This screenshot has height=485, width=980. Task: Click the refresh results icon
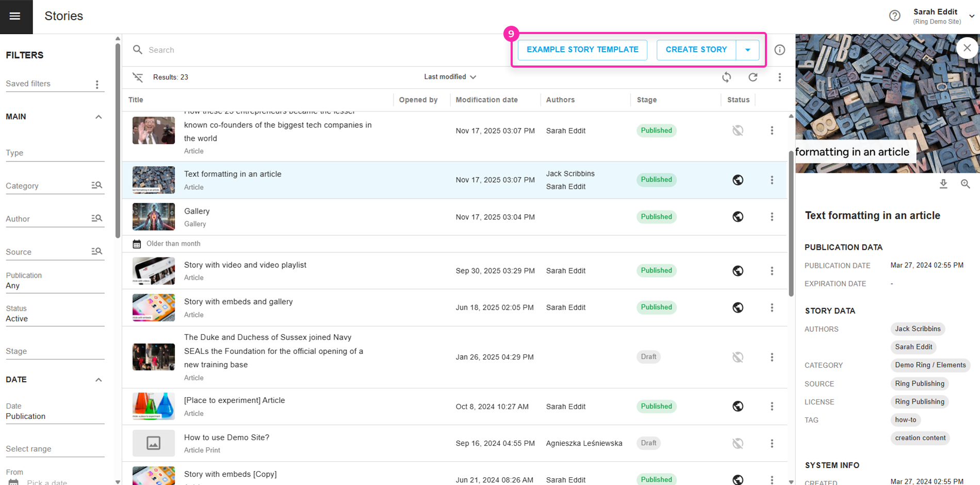(x=753, y=77)
